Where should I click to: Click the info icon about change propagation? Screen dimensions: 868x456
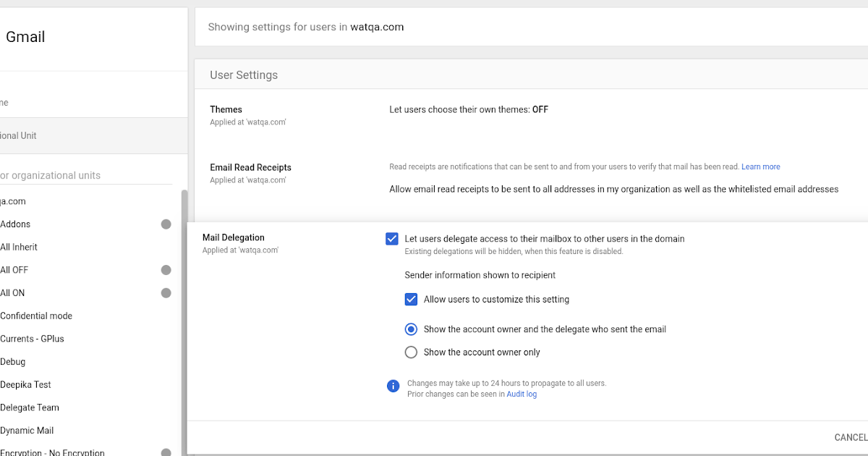[393, 386]
